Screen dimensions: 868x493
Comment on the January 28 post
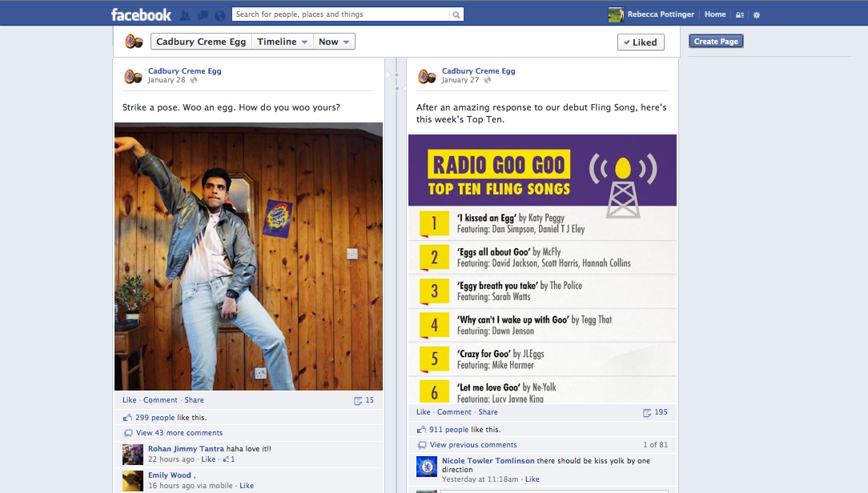pos(160,400)
